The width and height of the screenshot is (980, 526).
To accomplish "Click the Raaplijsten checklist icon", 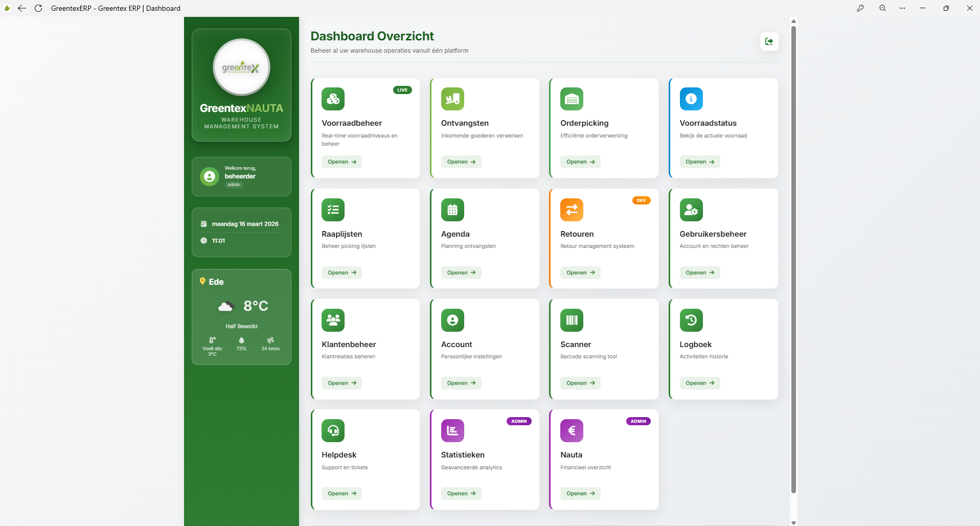I will pos(333,210).
